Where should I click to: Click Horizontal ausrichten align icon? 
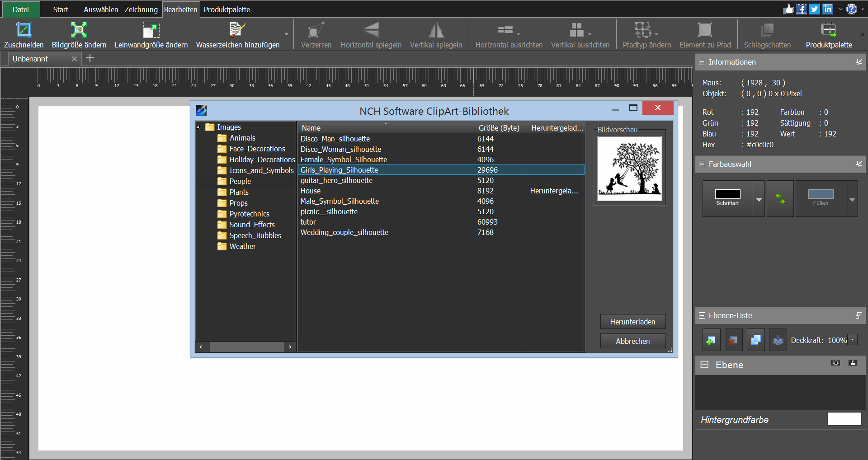[505, 30]
